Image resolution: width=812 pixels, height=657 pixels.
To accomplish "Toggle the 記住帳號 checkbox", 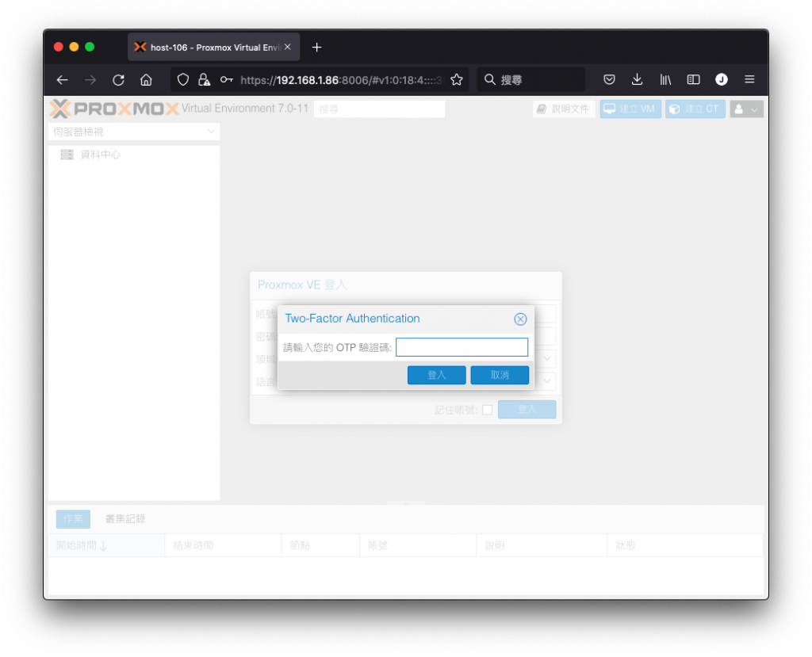I will click(x=488, y=410).
